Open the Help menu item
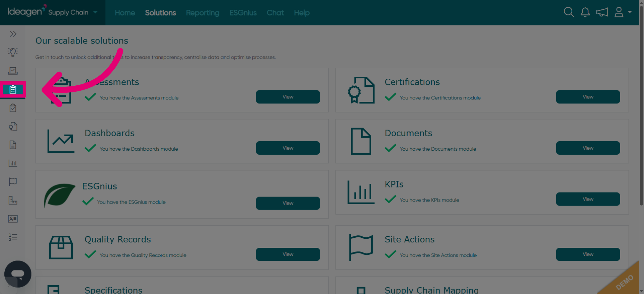This screenshot has height=294, width=644. tap(302, 13)
